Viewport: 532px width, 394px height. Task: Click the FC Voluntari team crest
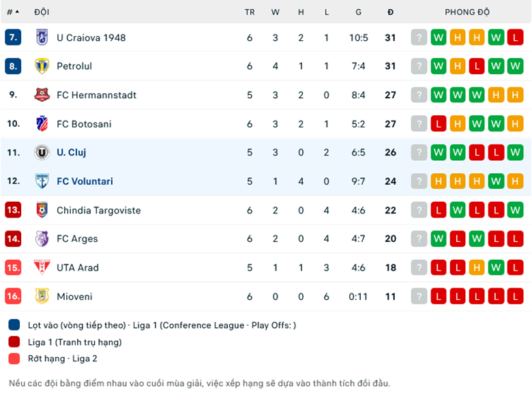coord(42,181)
